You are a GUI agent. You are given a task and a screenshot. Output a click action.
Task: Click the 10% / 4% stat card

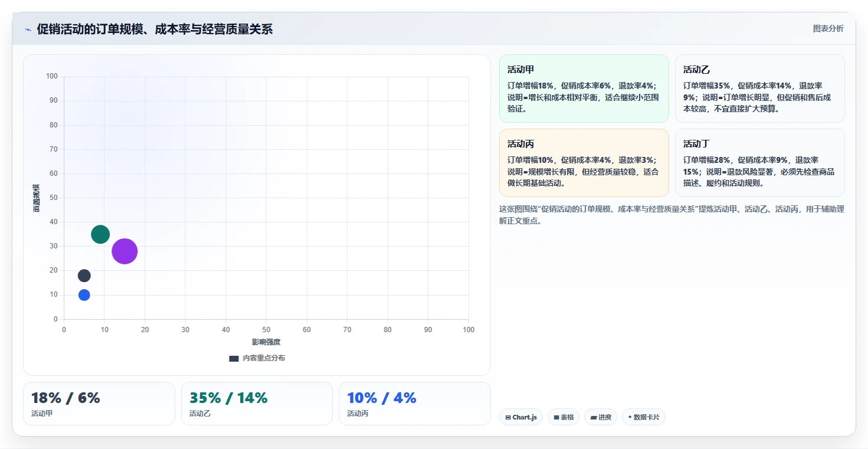(415, 404)
